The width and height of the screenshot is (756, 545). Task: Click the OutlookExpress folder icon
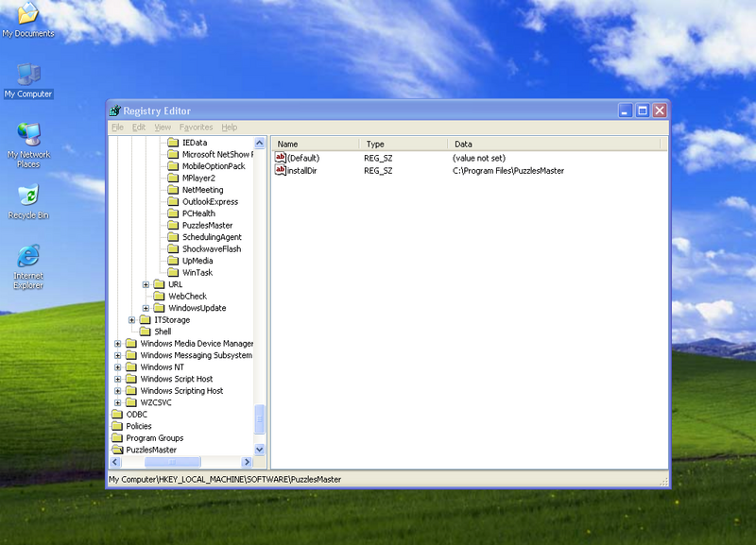pos(173,201)
